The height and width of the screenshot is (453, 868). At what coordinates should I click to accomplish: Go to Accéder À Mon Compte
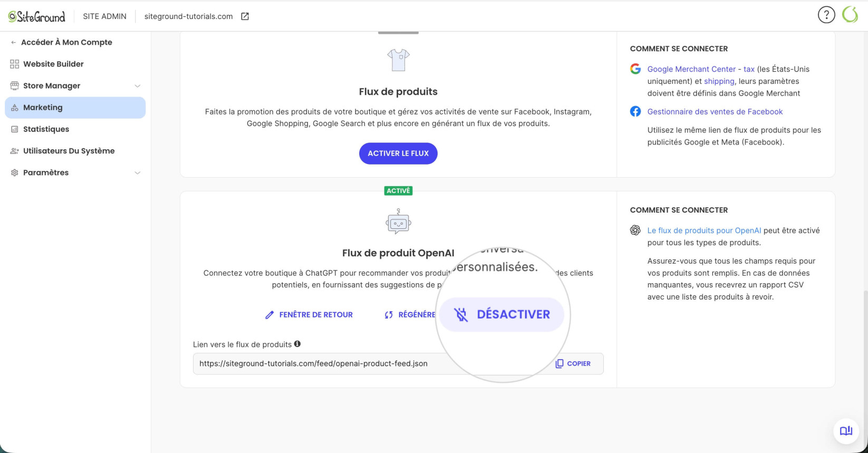pos(66,42)
